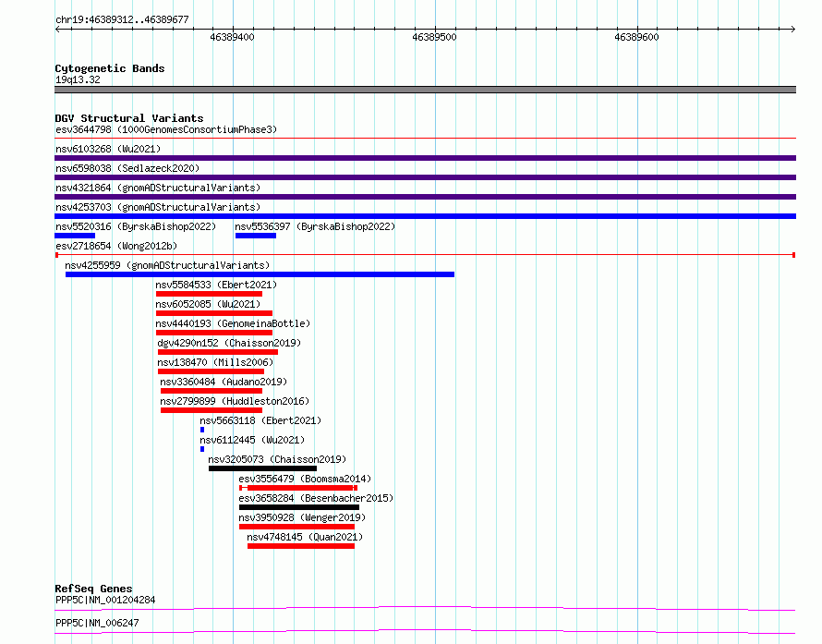
Task: Select the gray 19q13.32 cytogenetic band bar
Action: coord(425,90)
